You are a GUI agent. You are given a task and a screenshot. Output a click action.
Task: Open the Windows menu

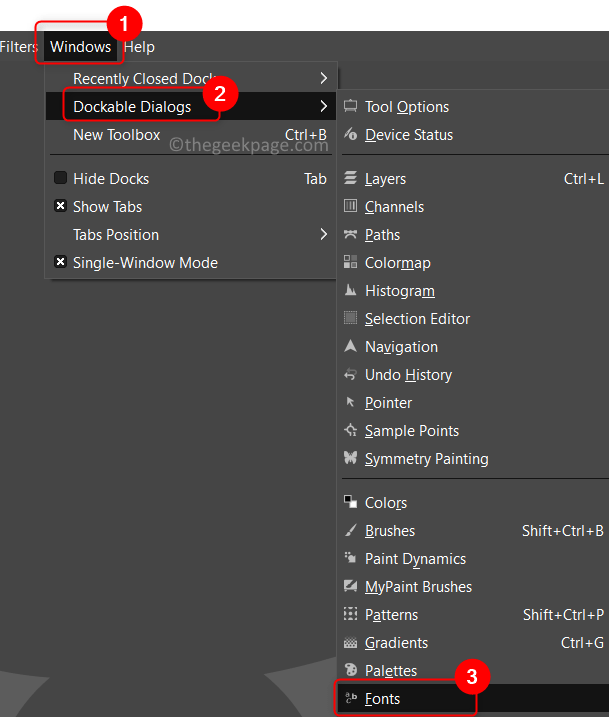80,47
